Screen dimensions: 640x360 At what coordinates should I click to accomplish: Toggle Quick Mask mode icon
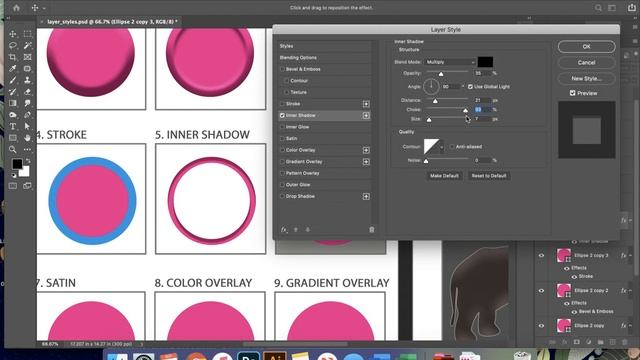point(13,186)
